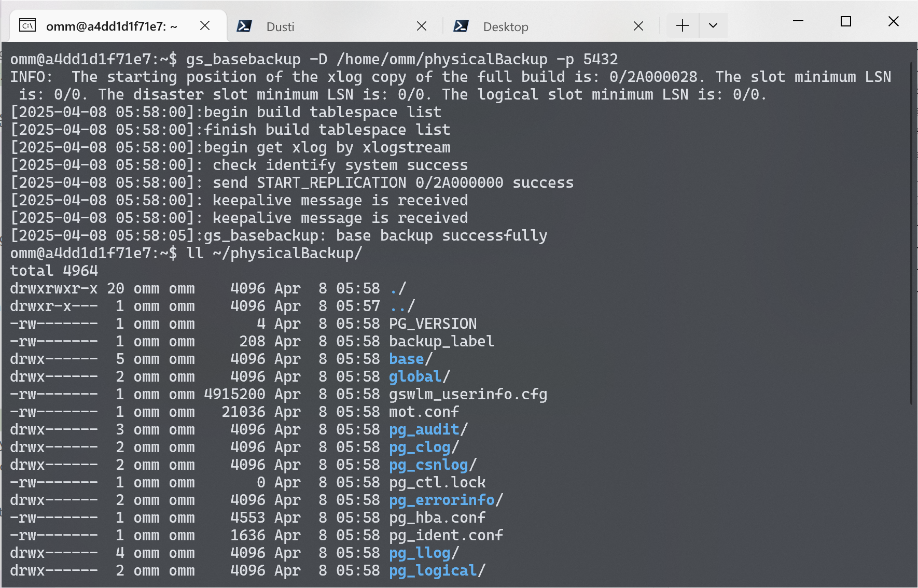The width and height of the screenshot is (918, 588).
Task: Click the PowerShell icon on the Desktop tab
Action: [x=461, y=26]
